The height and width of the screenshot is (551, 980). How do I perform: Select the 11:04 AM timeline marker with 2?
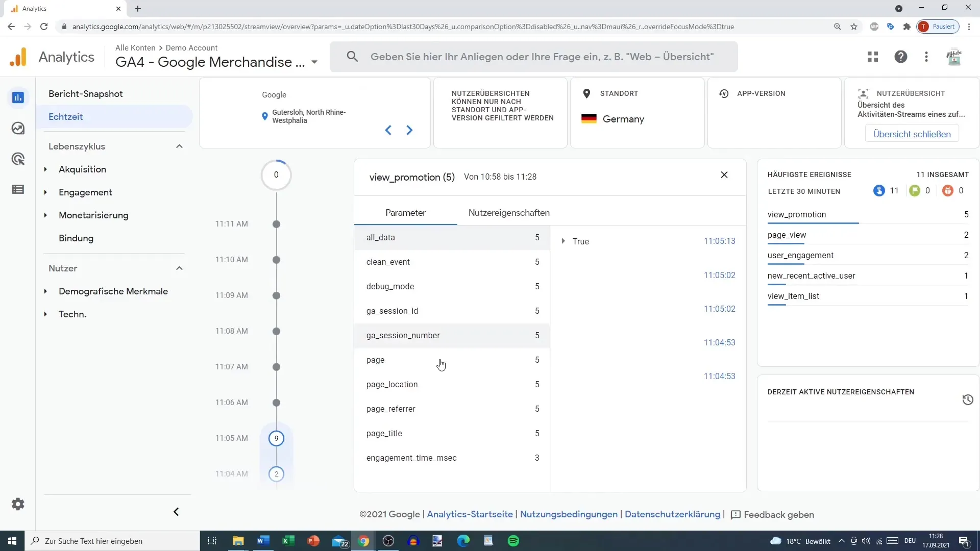[x=276, y=474]
